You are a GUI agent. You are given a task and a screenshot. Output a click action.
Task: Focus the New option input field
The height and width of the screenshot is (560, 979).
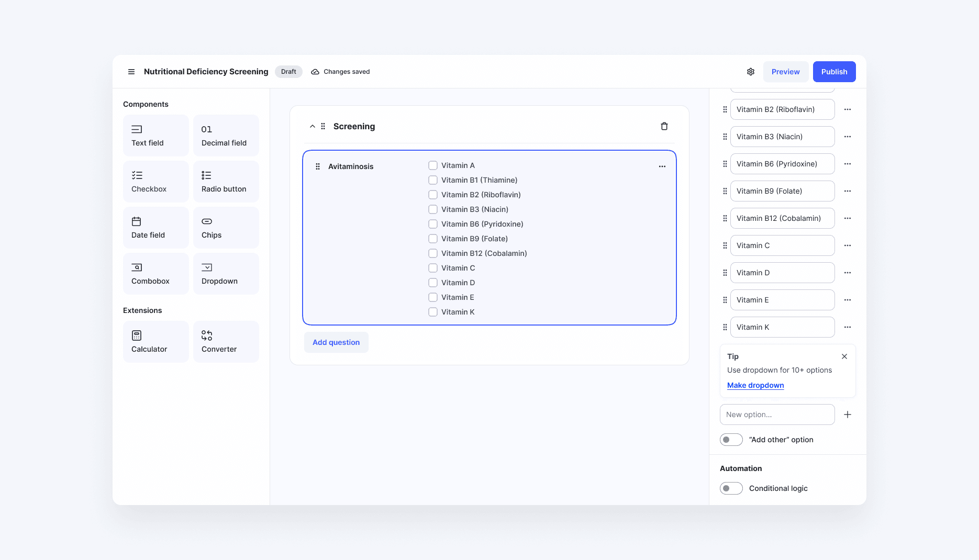pyautogui.click(x=777, y=415)
